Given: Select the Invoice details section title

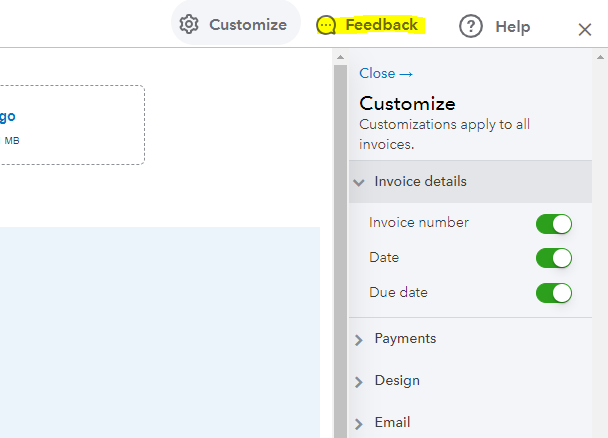Looking at the screenshot, I should tap(420, 182).
